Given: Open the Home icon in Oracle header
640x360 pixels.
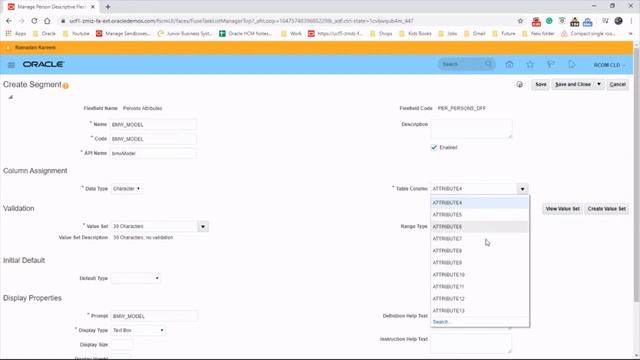Looking at the screenshot, I should point(509,64).
